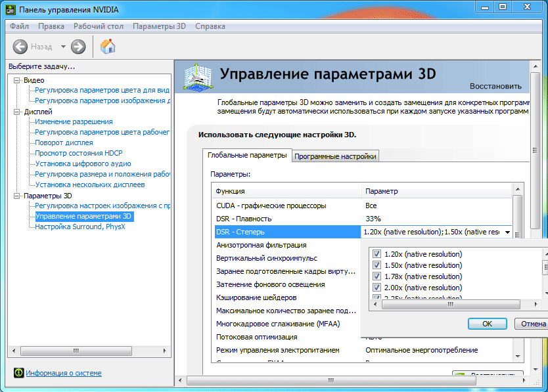Click the 33% DSR smoothness value
Screen dimensions: 548x392
tap(373, 219)
